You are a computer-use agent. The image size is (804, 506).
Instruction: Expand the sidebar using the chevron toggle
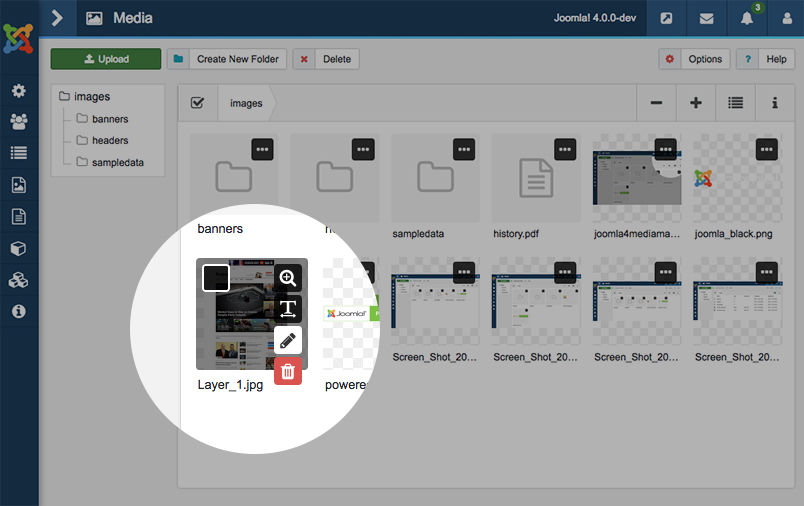57,18
